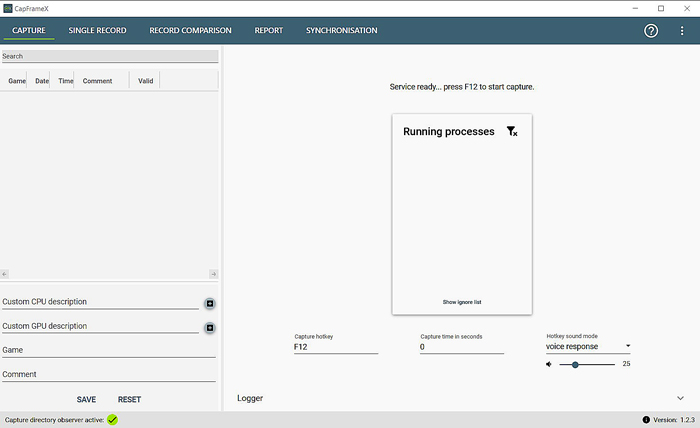The width and height of the screenshot is (700, 428).
Task: Sort by the Time column header
Action: click(66, 81)
